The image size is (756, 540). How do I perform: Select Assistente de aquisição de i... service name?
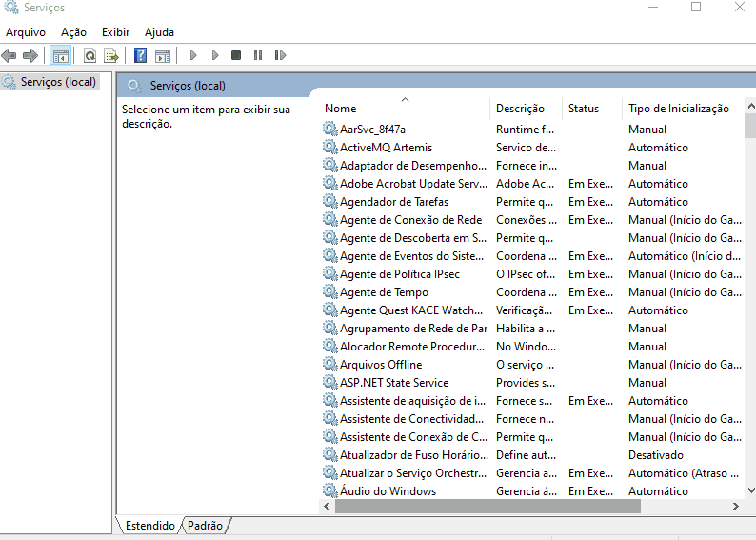tap(412, 401)
